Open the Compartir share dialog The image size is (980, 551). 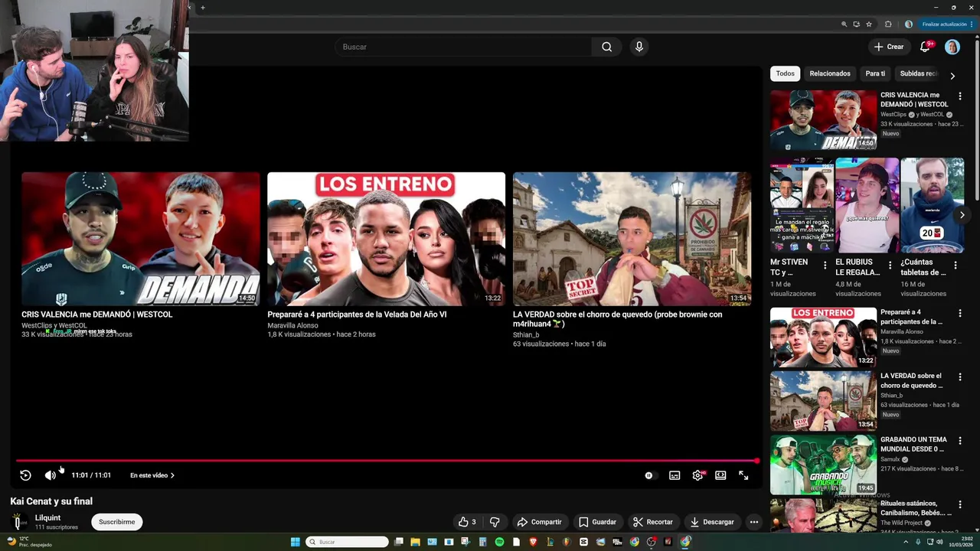(539, 522)
